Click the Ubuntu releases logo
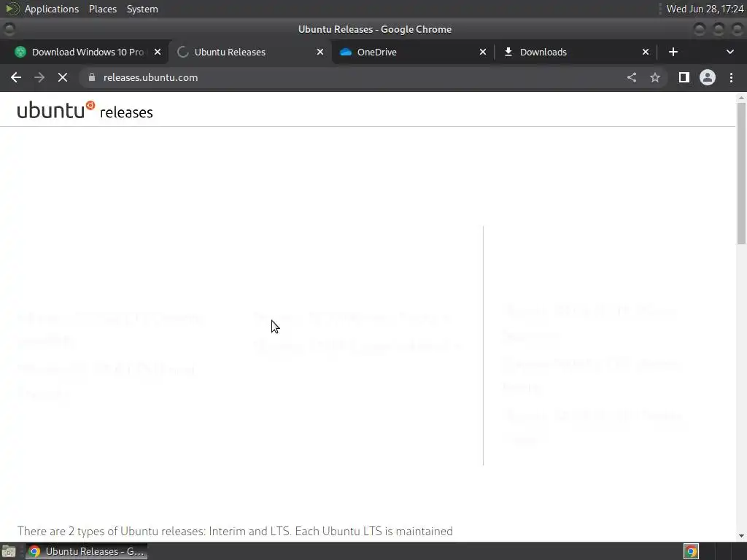Image resolution: width=747 pixels, height=560 pixels. tap(85, 110)
